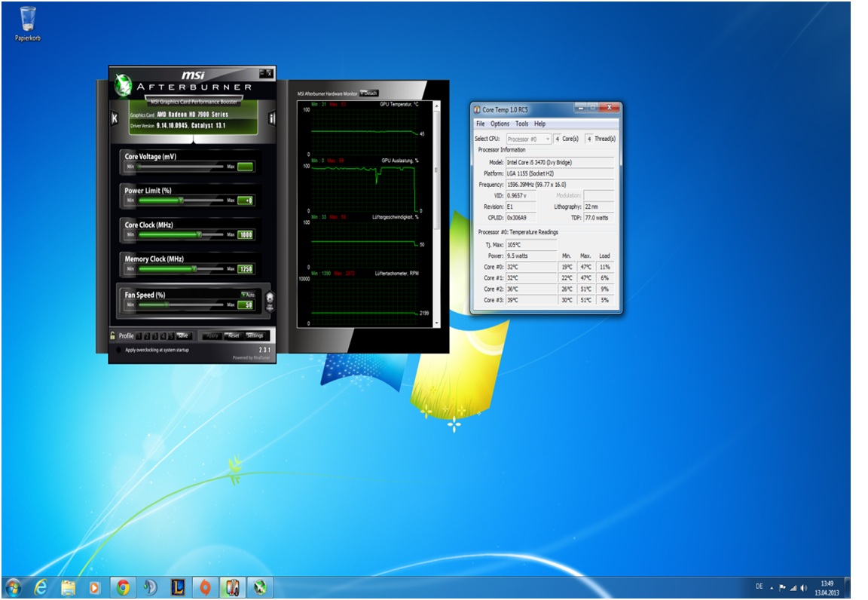This screenshot has height=600, width=868.
Task: Switch to MSI Afterburner via its taskbar icon
Action: point(260,587)
